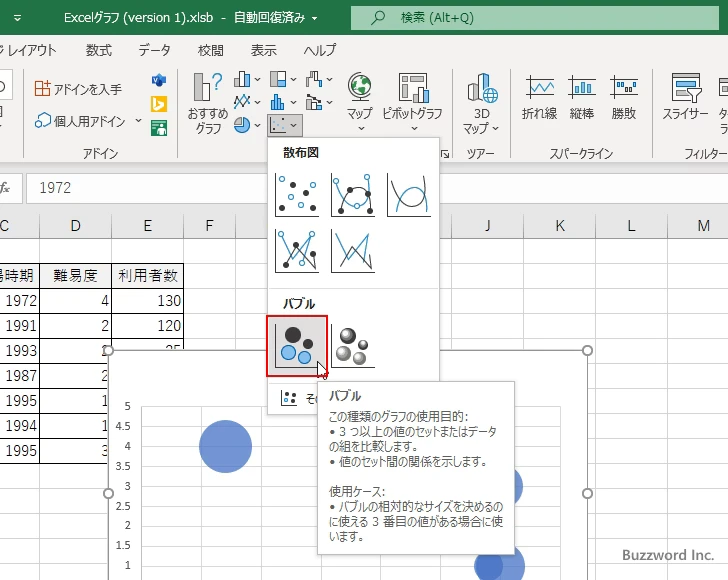Select Scatter with smooth lines chart
The image size is (728, 580).
click(409, 195)
